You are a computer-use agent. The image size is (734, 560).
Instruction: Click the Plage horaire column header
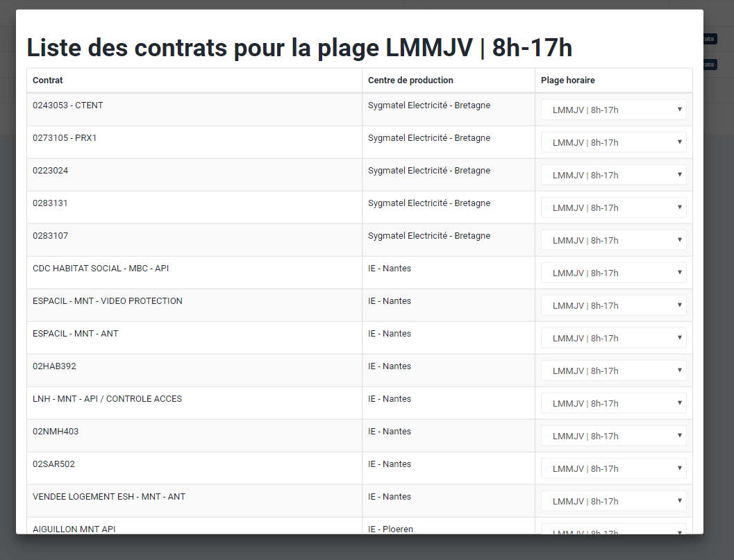(567, 80)
